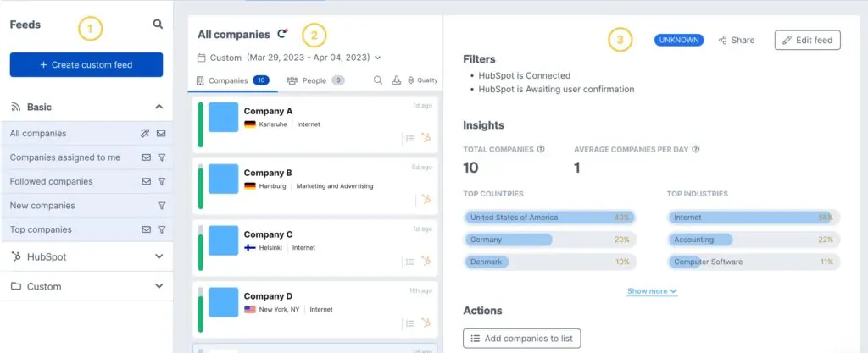The height and width of the screenshot is (353, 868).
Task: Click the Share button
Action: tap(737, 40)
